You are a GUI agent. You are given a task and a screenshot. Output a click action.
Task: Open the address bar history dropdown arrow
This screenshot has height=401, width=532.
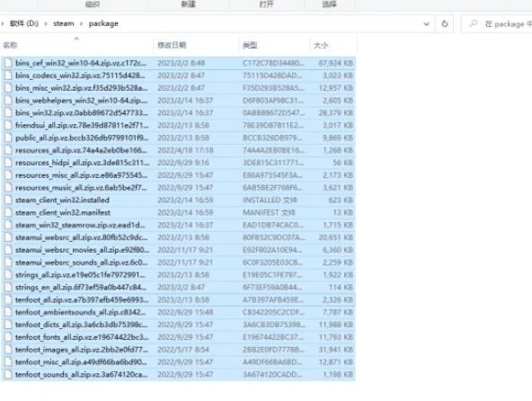point(427,24)
